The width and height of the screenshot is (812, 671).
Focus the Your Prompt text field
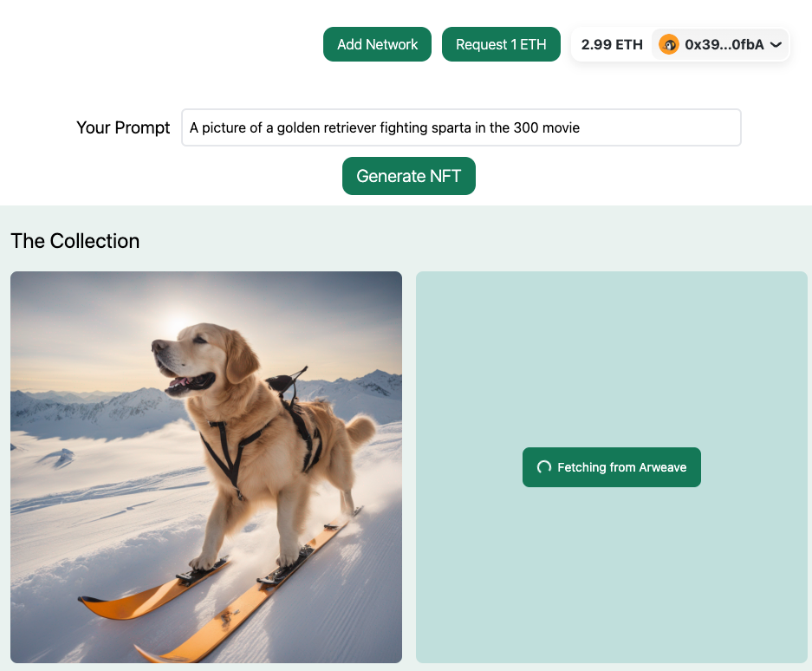pos(461,127)
